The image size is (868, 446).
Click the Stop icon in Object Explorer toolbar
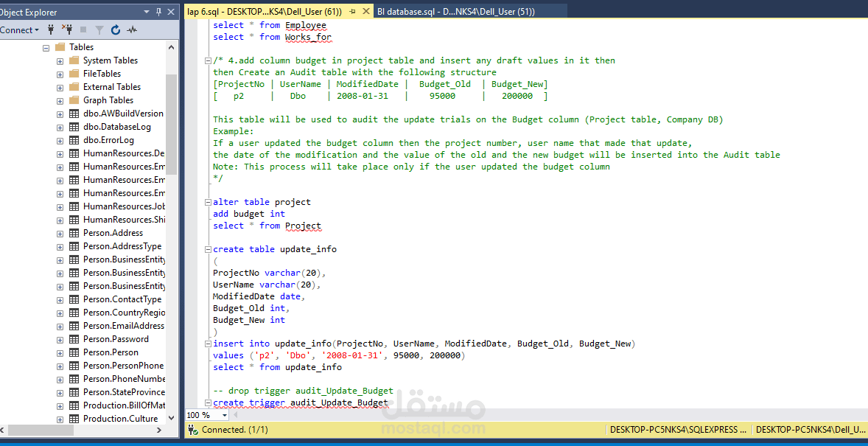click(x=83, y=30)
